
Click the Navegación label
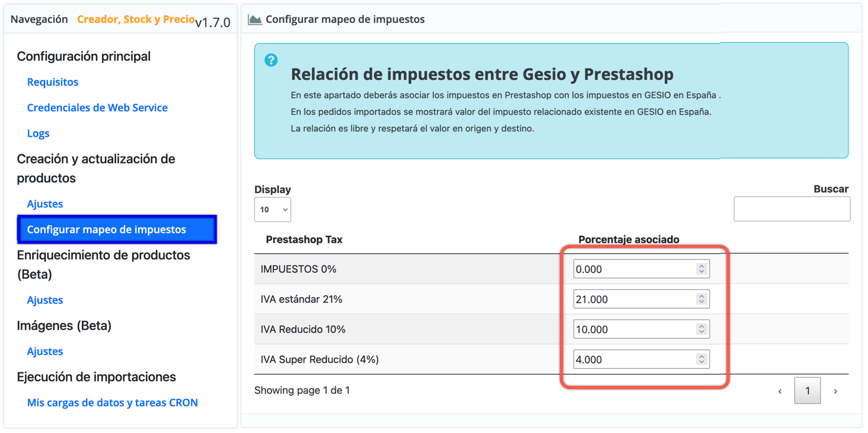(39, 19)
